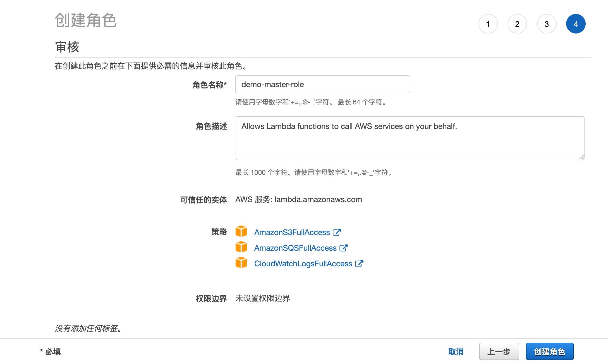This screenshot has width=608, height=364.
Task: Click external link icon after CloudWatchLogsFullAccess
Action: pyautogui.click(x=359, y=264)
